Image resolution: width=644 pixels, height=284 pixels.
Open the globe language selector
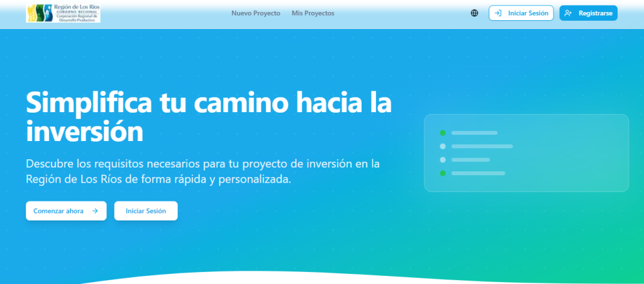[474, 13]
